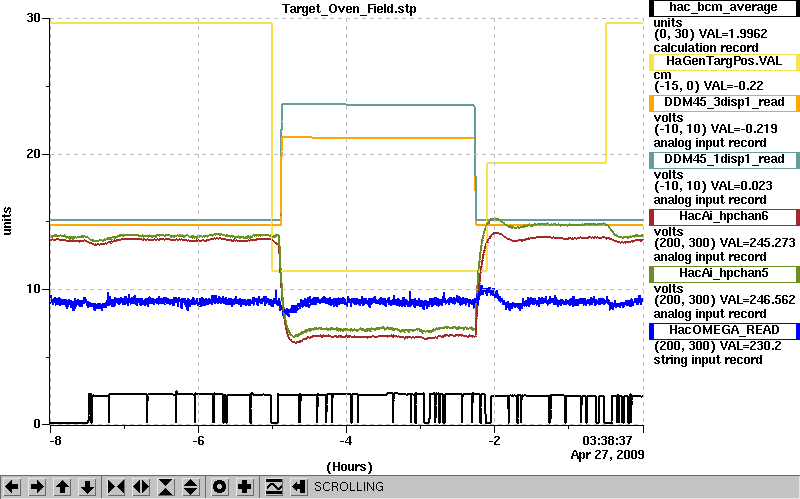
Task: Click the '(Hours)' X-axis label
Action: [349, 466]
